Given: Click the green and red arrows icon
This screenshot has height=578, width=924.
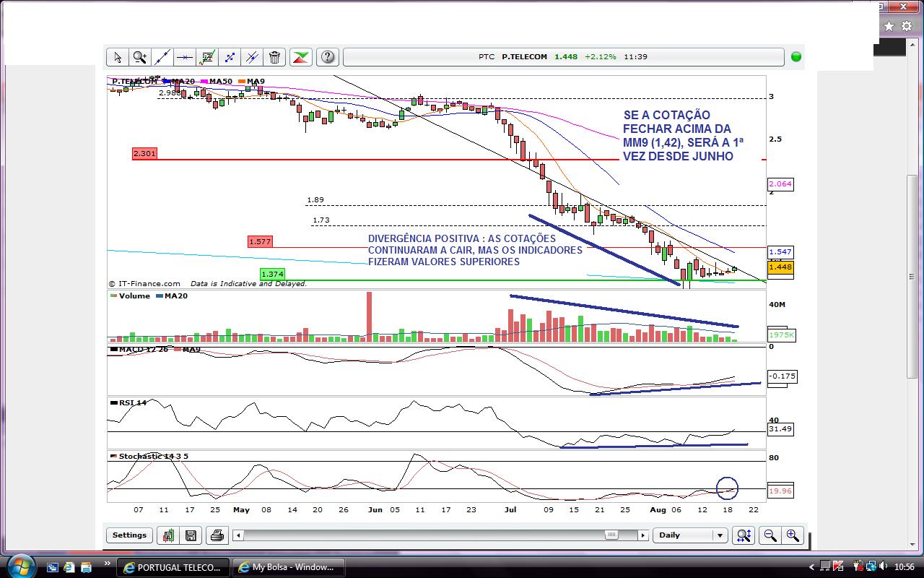Looking at the screenshot, I should point(301,57).
